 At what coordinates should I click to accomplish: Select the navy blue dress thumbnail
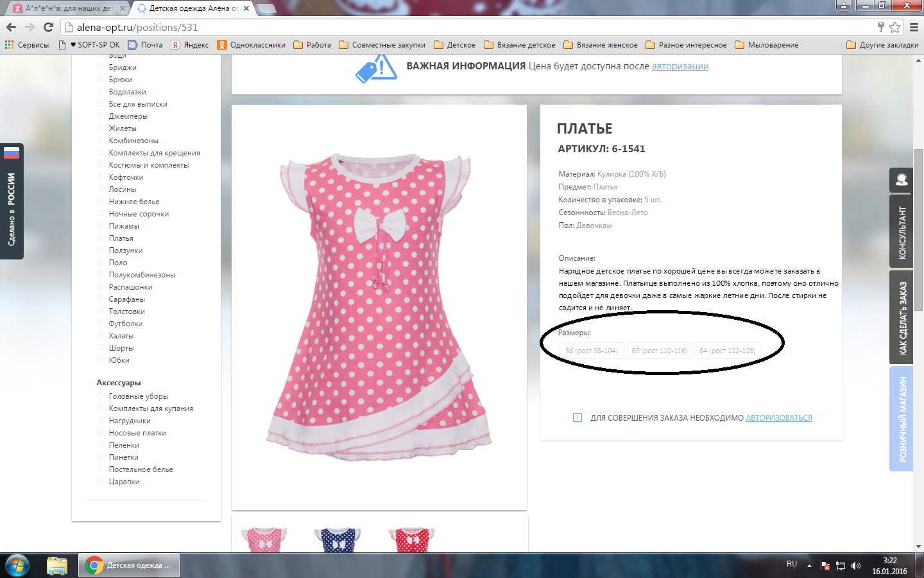click(x=338, y=539)
